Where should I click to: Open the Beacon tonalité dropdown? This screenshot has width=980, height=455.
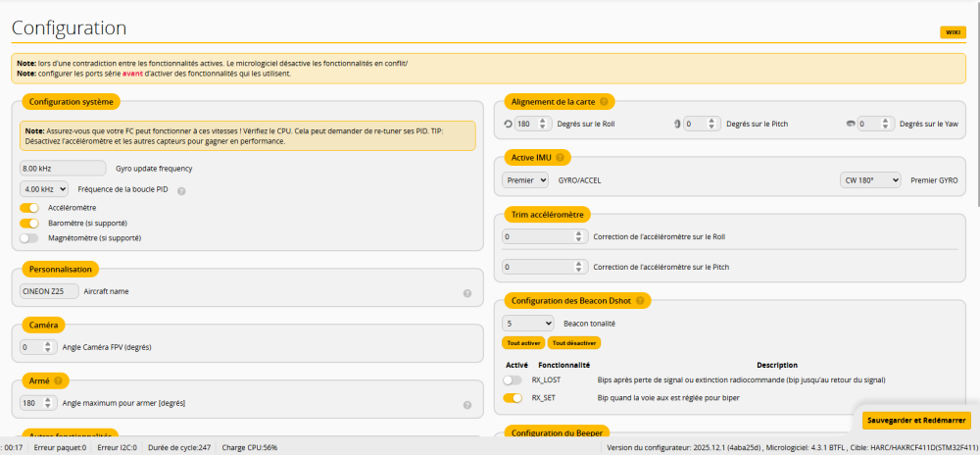pyautogui.click(x=528, y=323)
